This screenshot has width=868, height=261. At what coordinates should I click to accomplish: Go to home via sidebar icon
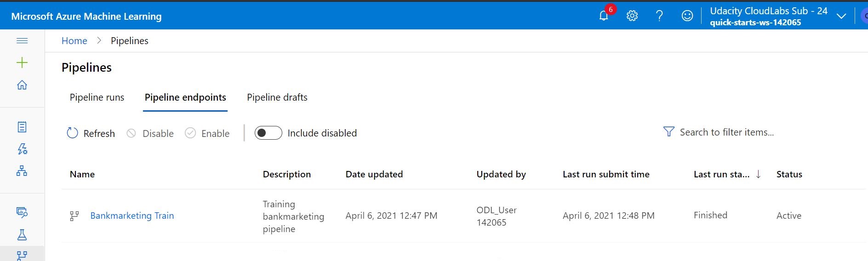(22, 85)
